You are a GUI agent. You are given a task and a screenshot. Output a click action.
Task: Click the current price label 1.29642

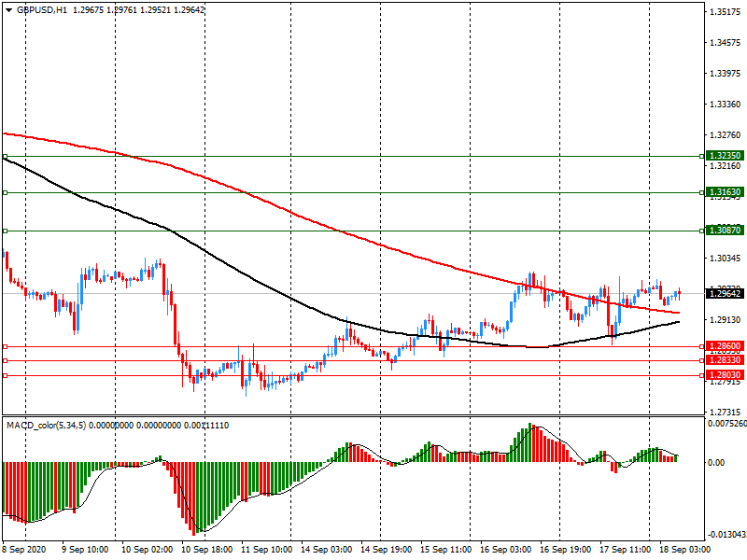click(x=726, y=293)
